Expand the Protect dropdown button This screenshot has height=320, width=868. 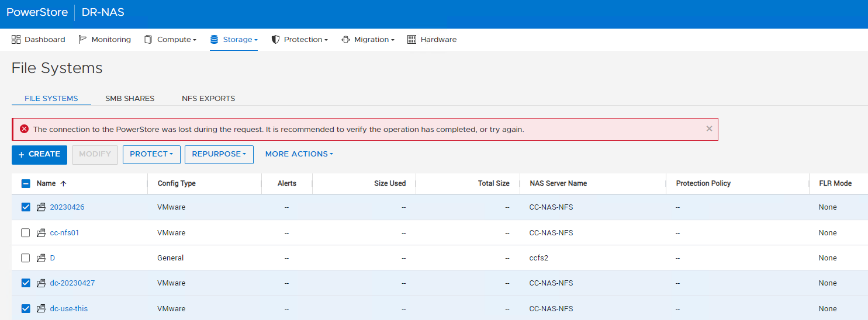tap(151, 154)
